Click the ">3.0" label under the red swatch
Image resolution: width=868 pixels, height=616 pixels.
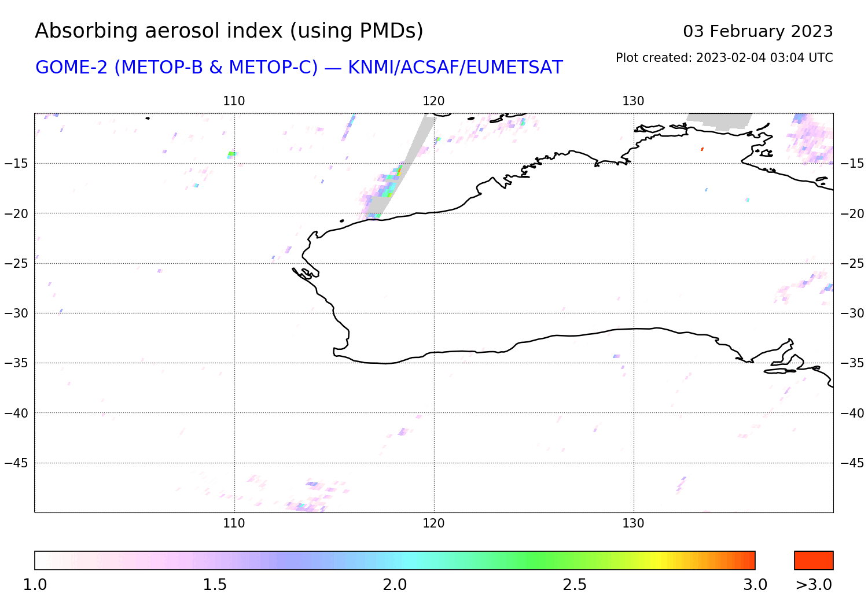[814, 585]
